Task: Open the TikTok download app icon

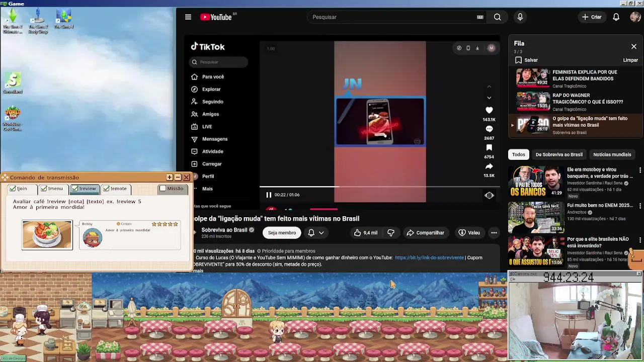Action: click(477, 48)
